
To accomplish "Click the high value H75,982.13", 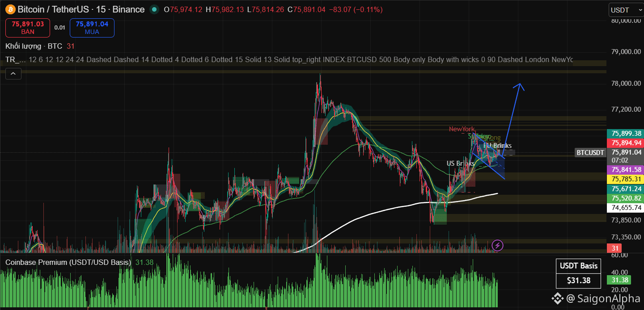I will (225, 9).
